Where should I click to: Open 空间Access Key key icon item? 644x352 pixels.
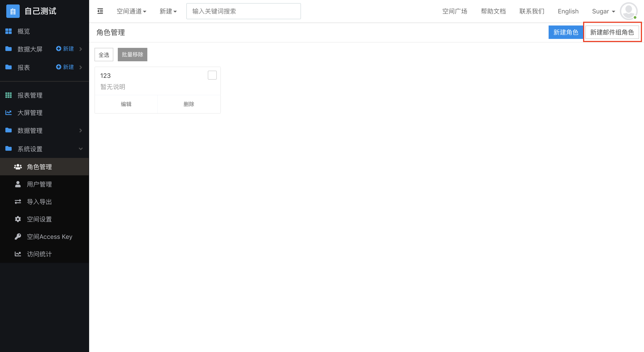click(x=18, y=236)
